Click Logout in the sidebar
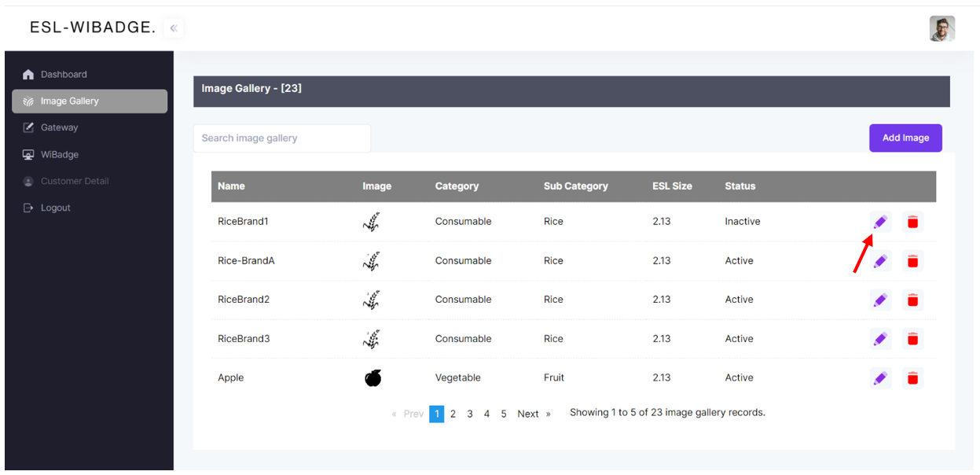980x475 pixels. (55, 208)
